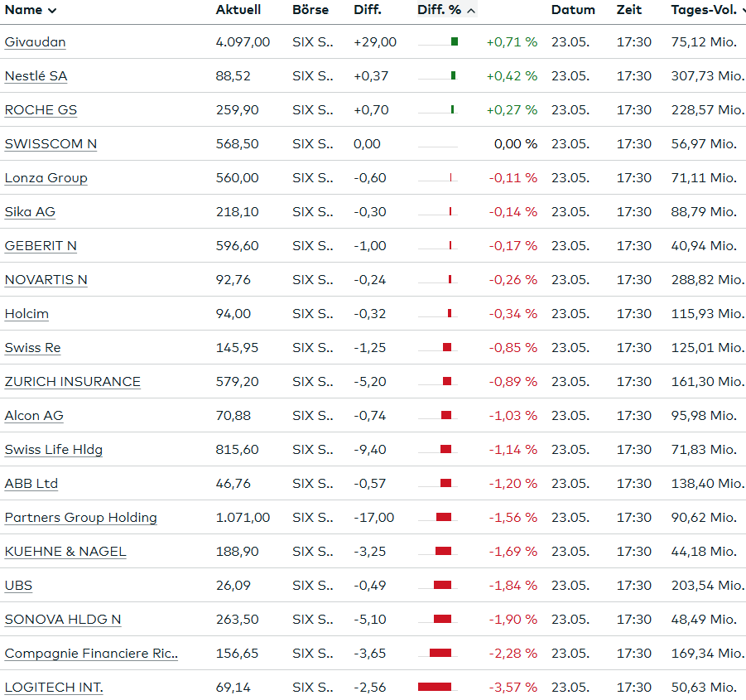The image size is (746, 700).
Task: Select Sika's percentage -0,14 %
Action: point(513,212)
